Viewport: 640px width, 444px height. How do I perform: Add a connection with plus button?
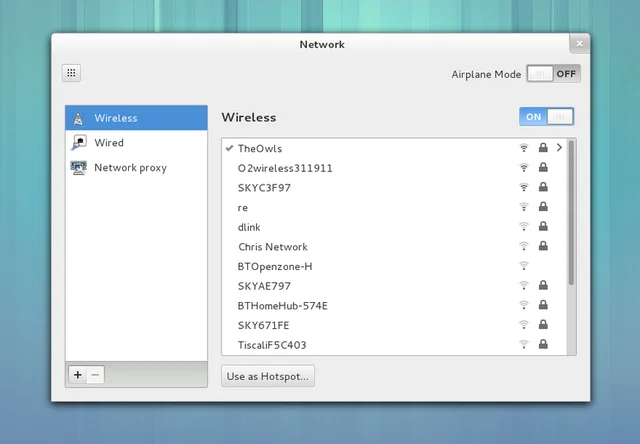(x=78, y=375)
